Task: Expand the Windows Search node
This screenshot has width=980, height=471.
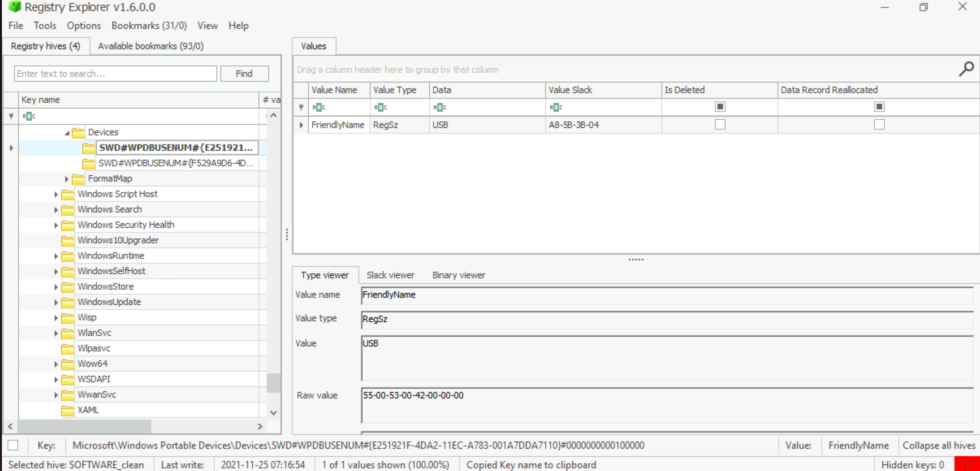Action: (x=56, y=210)
